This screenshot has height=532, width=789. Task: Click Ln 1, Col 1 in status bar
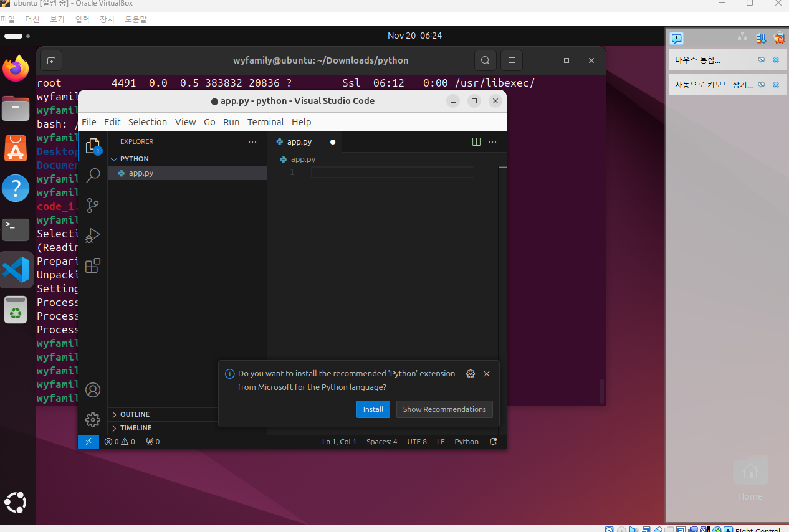pos(339,442)
